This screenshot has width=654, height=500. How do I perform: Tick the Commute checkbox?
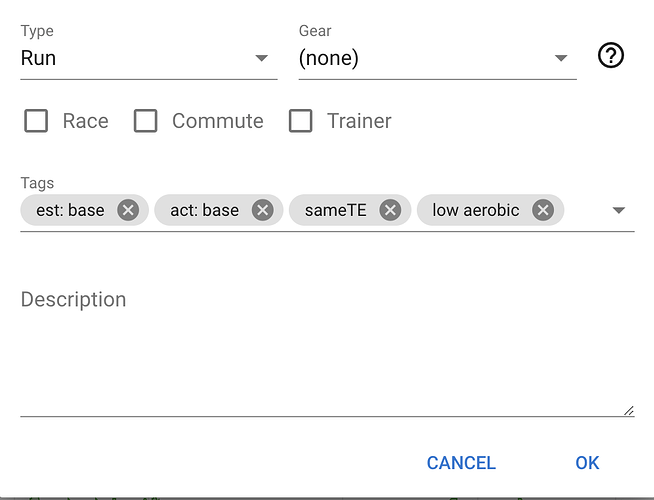(146, 121)
